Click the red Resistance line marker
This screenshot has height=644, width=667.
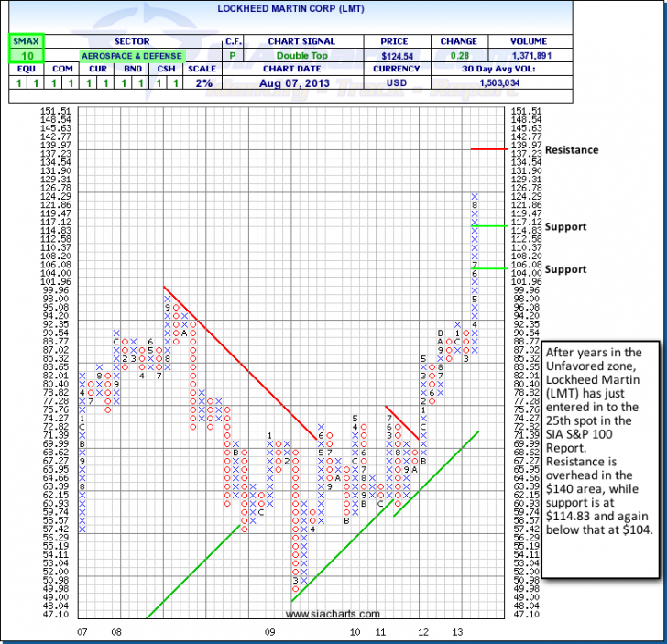(x=489, y=149)
